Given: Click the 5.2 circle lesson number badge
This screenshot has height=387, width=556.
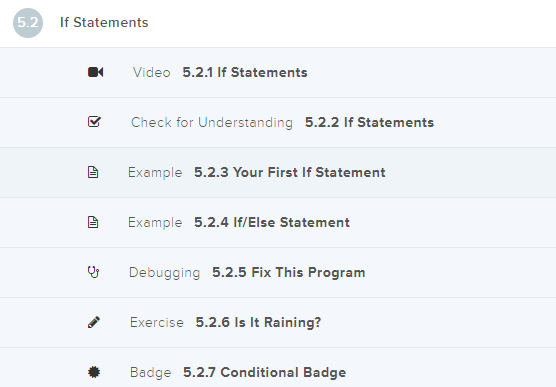Looking at the screenshot, I should [x=28, y=23].
